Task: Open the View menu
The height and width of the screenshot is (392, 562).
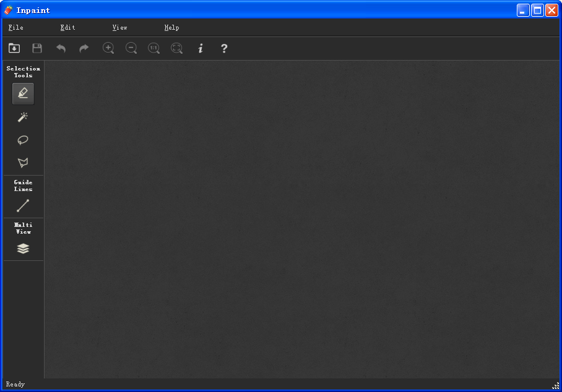Action: coord(119,28)
